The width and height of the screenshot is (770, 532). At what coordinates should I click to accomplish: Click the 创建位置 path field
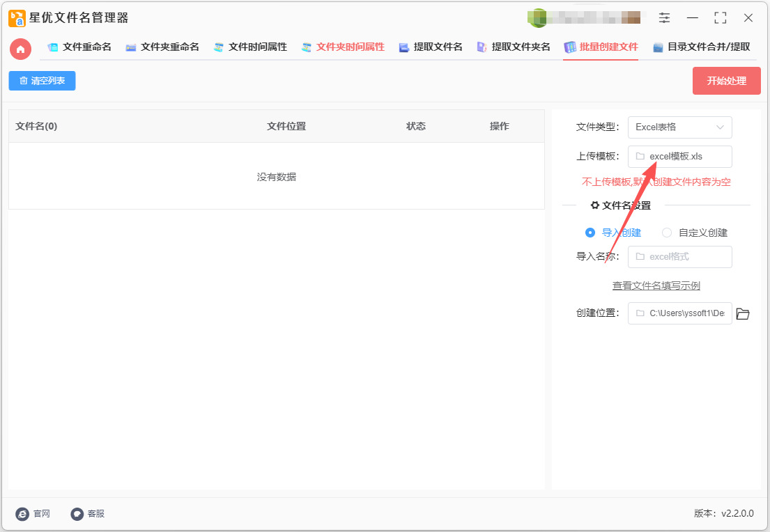click(x=679, y=313)
